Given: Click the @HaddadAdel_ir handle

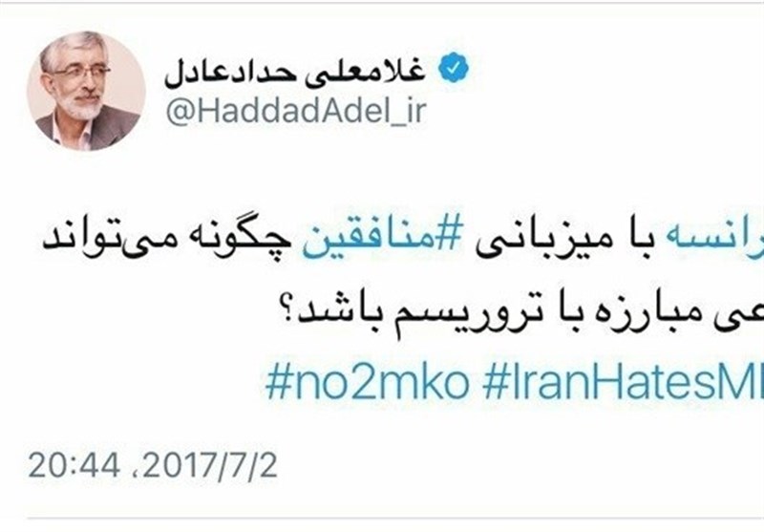Looking at the screenshot, I should coord(296,112).
